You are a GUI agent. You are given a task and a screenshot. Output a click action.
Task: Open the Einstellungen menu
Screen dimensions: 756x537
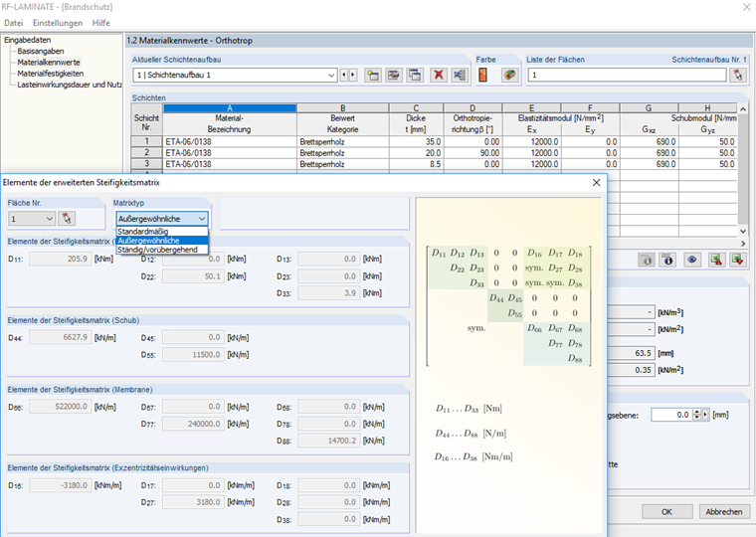(58, 23)
